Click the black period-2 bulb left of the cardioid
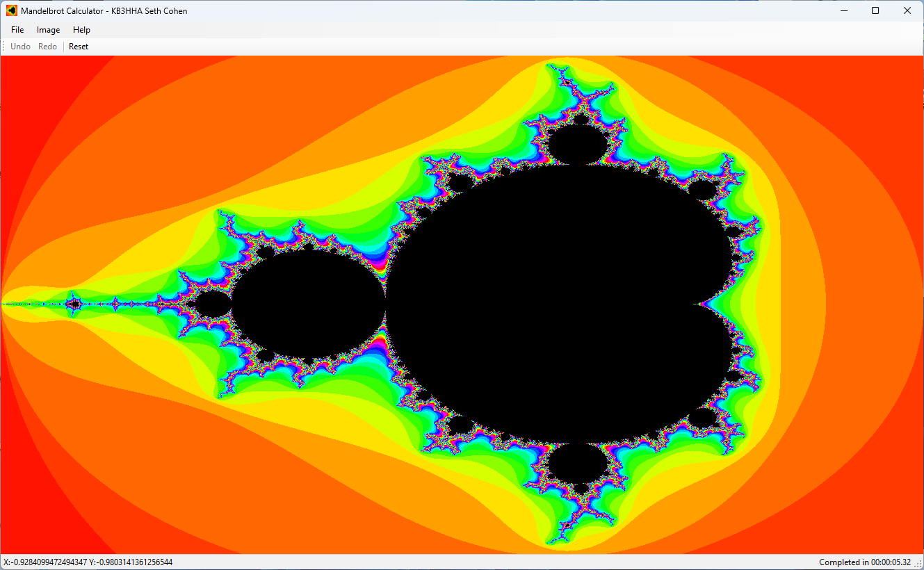Viewport: 924px width, 570px height. (309, 304)
